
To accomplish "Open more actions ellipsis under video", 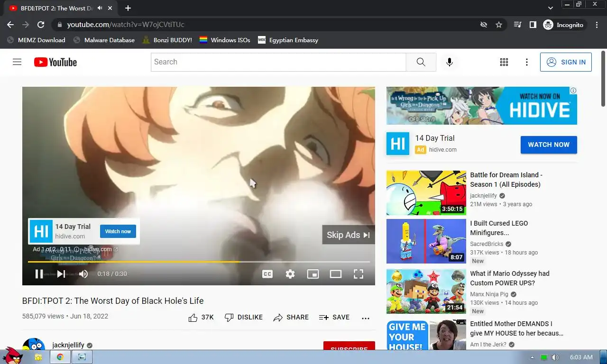I will tap(366, 318).
